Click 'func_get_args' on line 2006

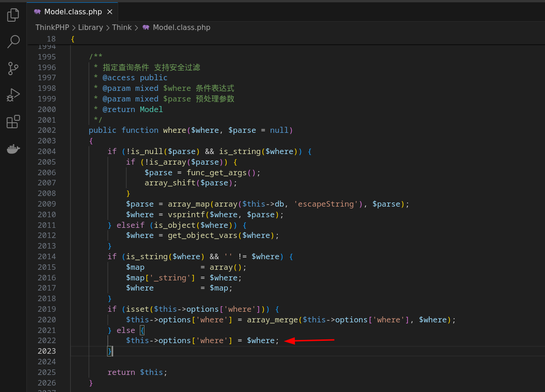216,172
